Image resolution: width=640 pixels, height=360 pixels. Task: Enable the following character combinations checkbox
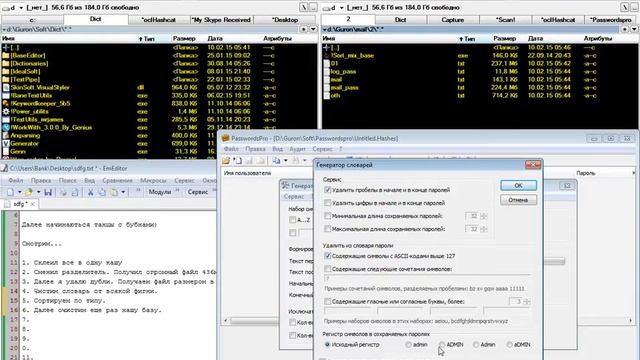click(x=327, y=269)
